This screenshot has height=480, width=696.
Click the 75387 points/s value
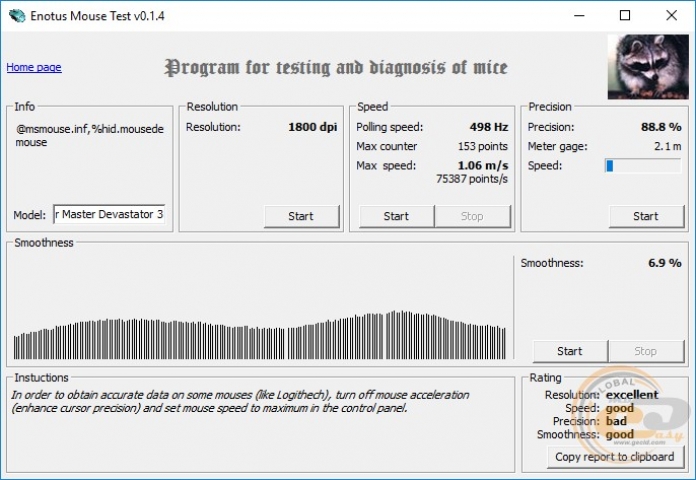click(x=472, y=179)
